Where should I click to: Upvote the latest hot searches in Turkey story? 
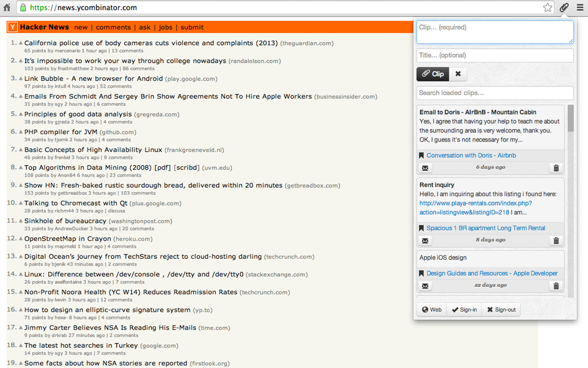(x=21, y=345)
